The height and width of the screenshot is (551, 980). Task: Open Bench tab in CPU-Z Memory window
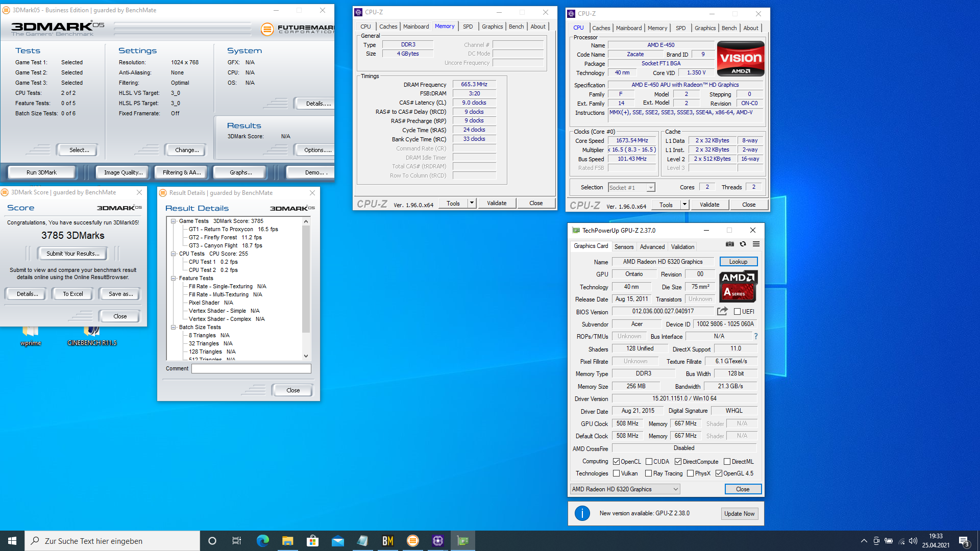[x=516, y=27]
